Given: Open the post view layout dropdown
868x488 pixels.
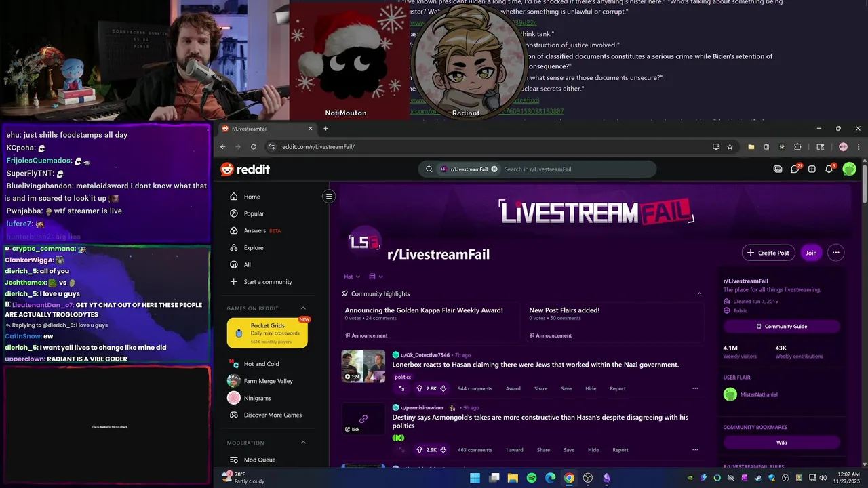Looking at the screenshot, I should pos(376,277).
